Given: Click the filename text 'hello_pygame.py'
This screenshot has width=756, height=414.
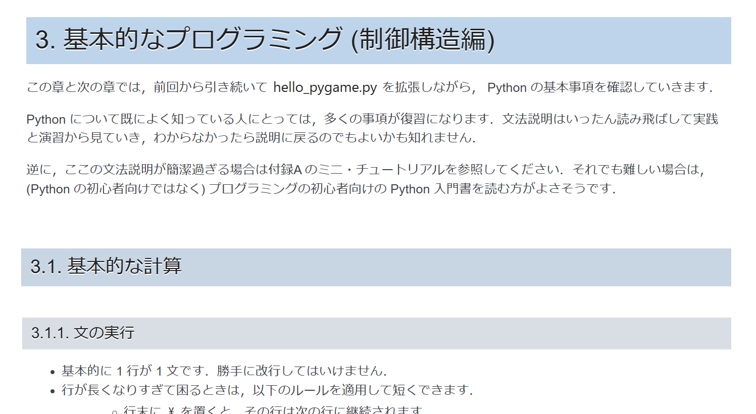Looking at the screenshot, I should (325, 87).
